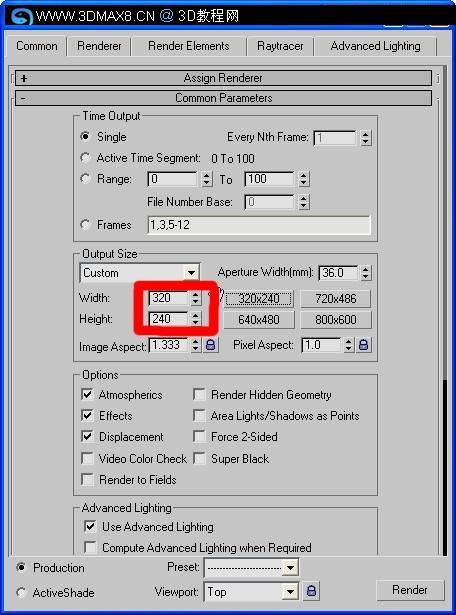Screen dimensions: 456x615
Task: Enable Force 2-Sided option
Action: click(199, 437)
